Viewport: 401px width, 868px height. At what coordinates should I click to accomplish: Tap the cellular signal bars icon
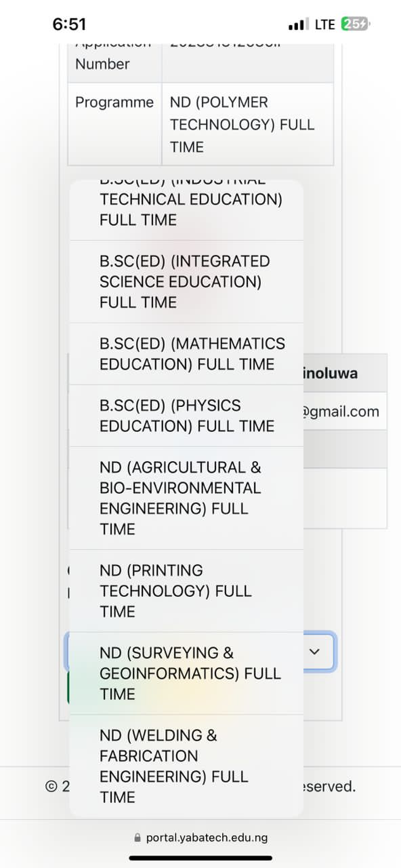298,25
